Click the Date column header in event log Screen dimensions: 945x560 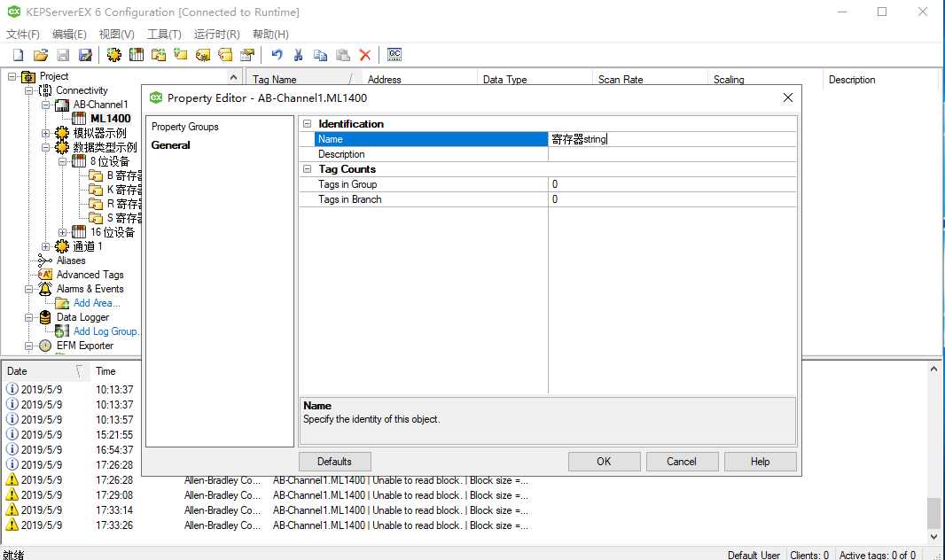tap(45, 371)
